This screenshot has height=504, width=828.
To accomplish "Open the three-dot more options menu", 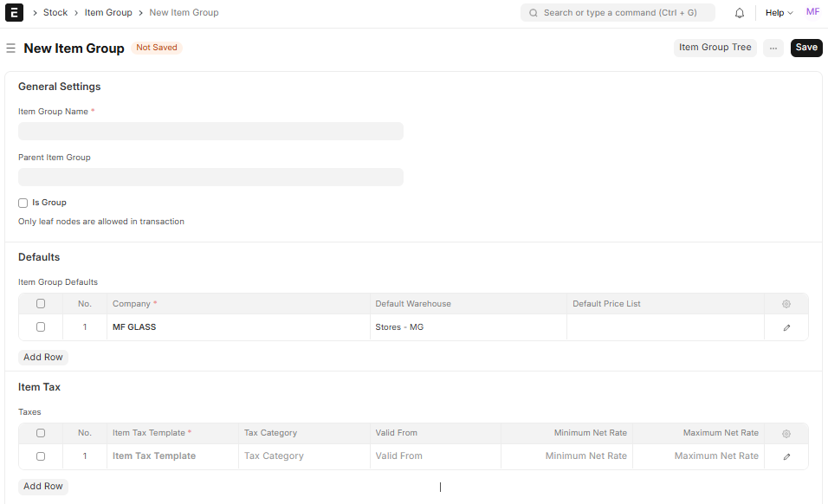I will point(773,48).
